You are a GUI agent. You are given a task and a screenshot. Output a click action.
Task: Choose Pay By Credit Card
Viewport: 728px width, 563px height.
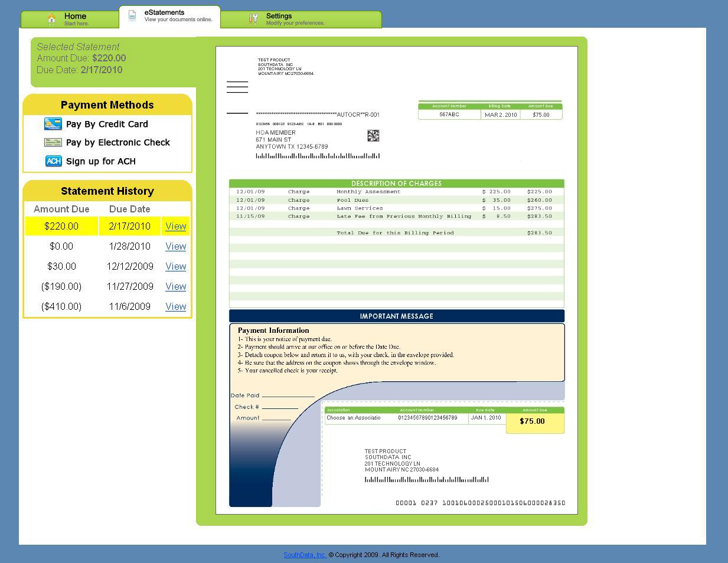pyautogui.click(x=107, y=124)
